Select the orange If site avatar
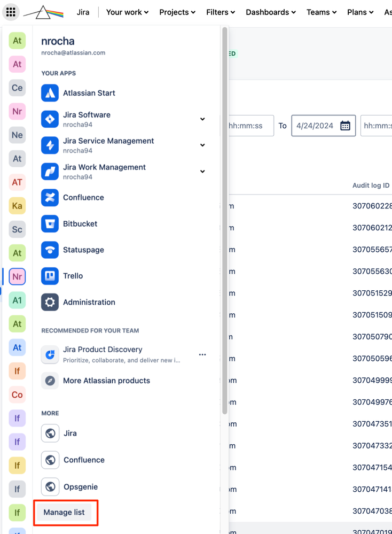 tap(17, 371)
